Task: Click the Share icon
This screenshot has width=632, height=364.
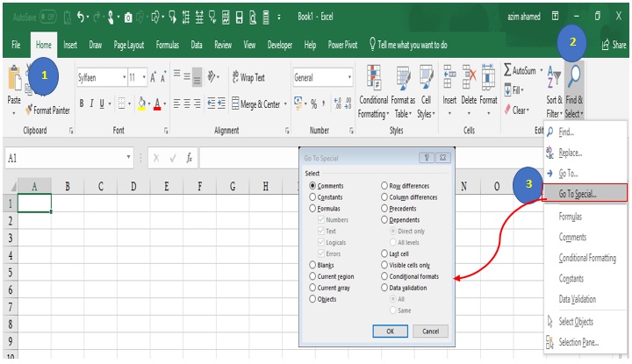Action: [x=605, y=45]
